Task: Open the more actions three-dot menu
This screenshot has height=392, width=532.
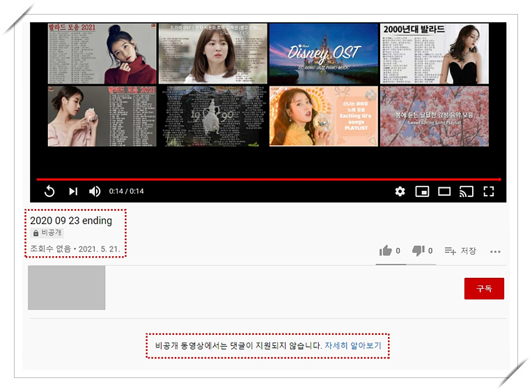Action: pos(495,251)
